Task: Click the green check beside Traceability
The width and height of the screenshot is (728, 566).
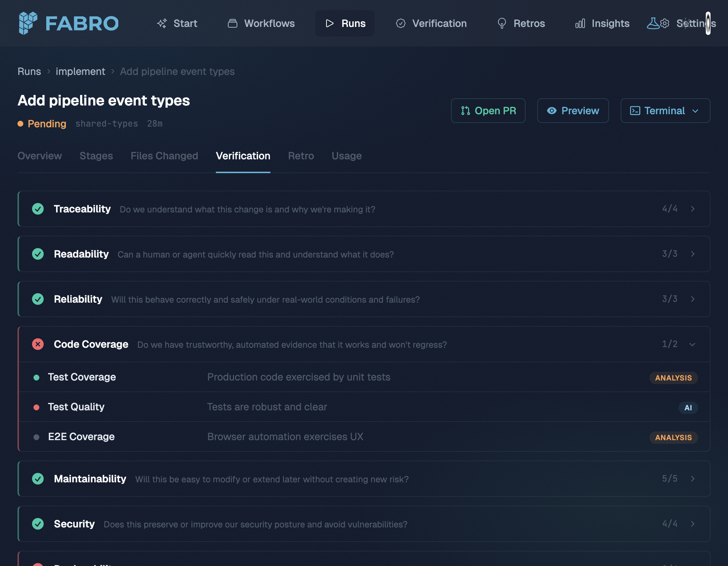Action: click(x=38, y=209)
